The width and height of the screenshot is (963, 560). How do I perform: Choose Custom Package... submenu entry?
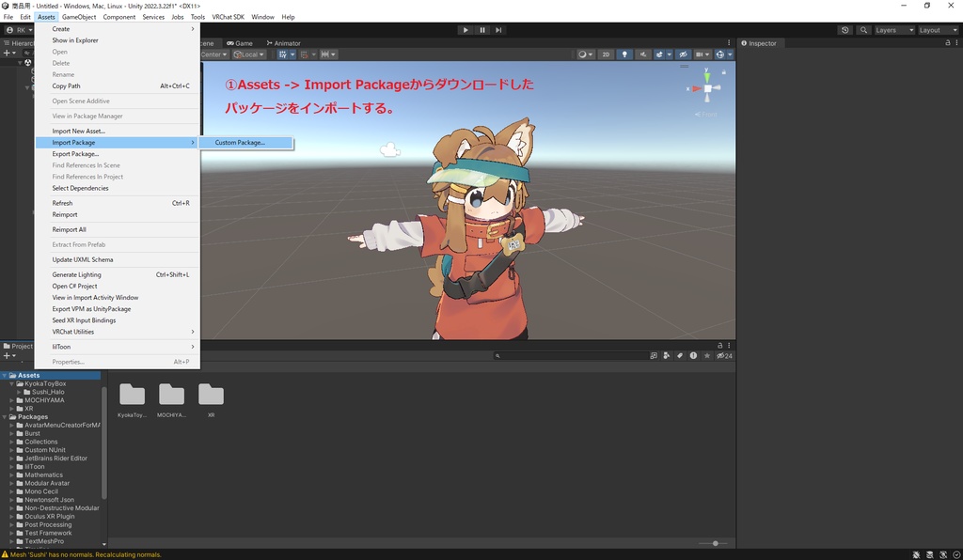pos(246,142)
